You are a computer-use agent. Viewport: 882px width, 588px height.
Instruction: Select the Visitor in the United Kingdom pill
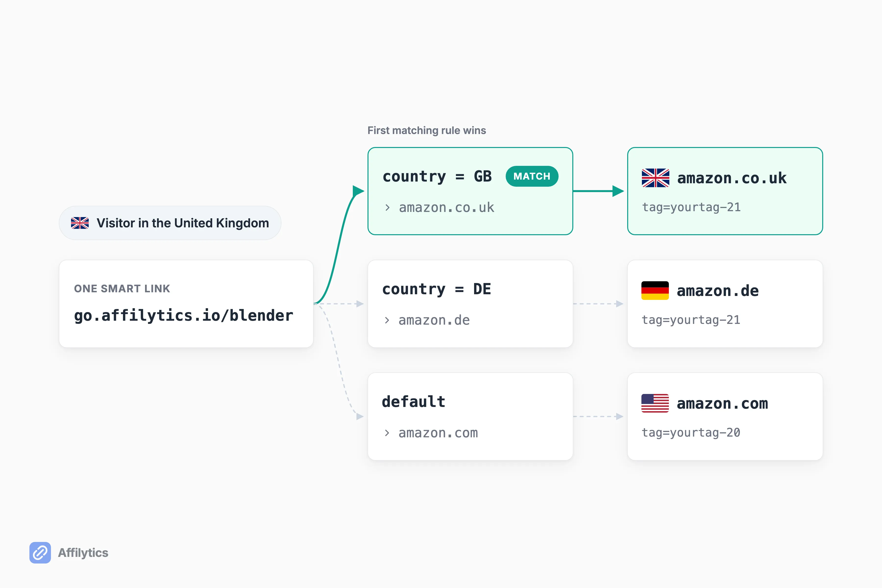pos(170,223)
